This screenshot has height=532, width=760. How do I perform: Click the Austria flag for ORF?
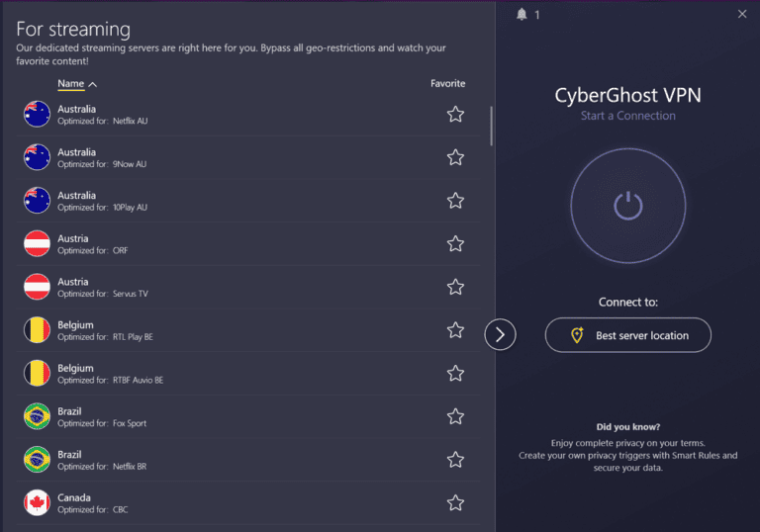(x=37, y=243)
